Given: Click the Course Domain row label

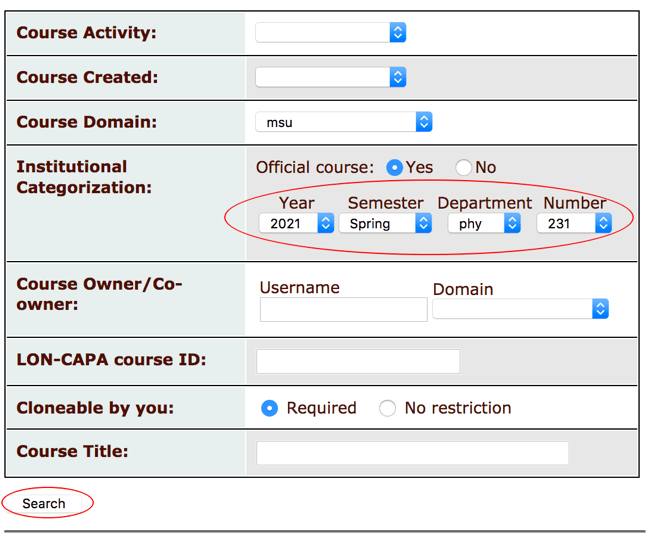Looking at the screenshot, I should coord(87,122).
